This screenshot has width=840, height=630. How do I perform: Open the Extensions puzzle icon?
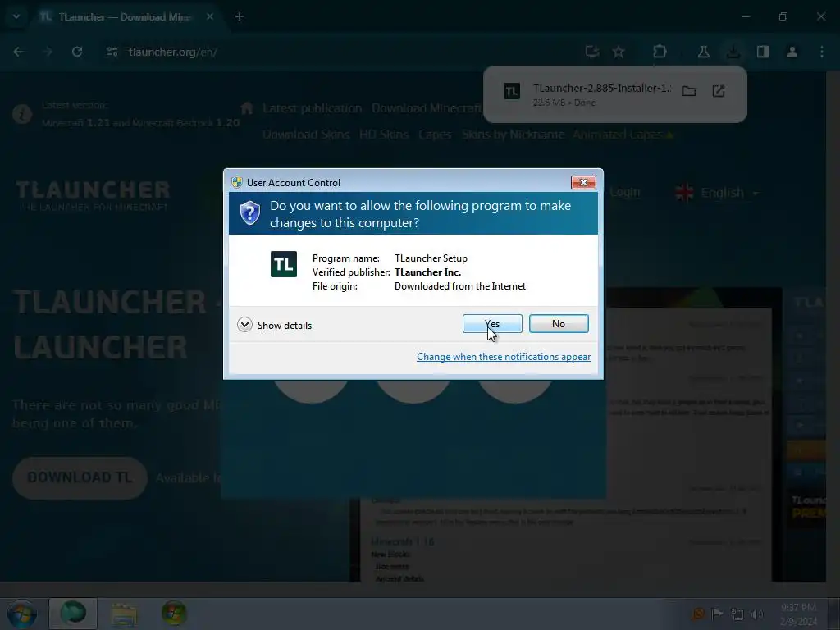tap(660, 52)
